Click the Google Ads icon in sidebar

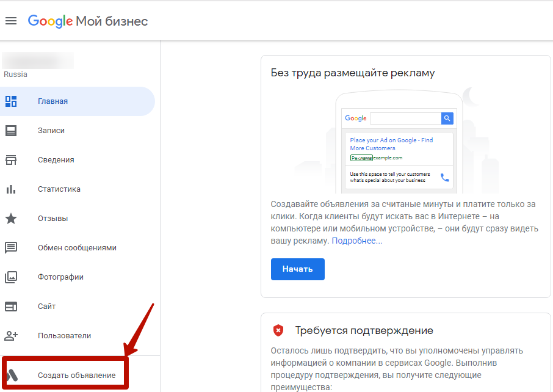click(x=12, y=375)
